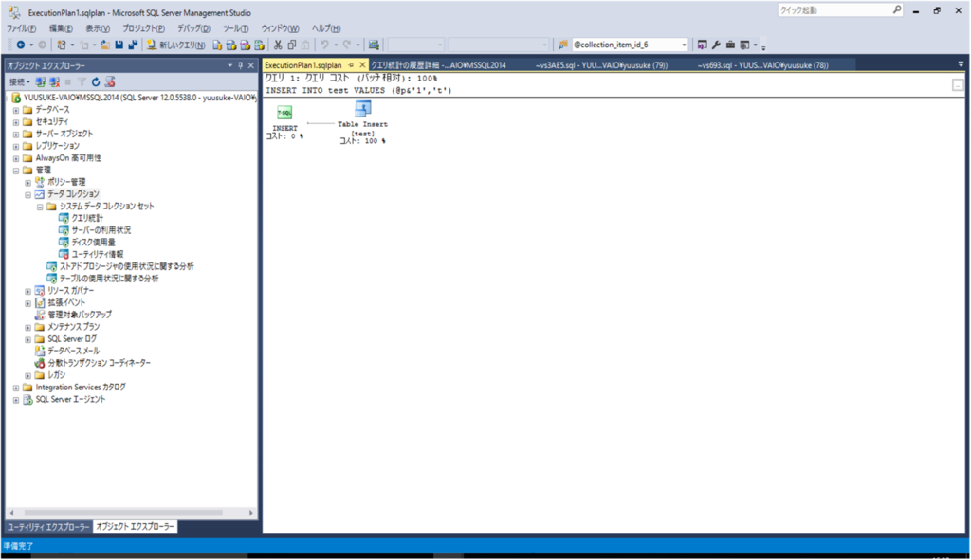Switch to the ~vs693.sql tab
The width and height of the screenshot is (971, 560).
click(763, 65)
